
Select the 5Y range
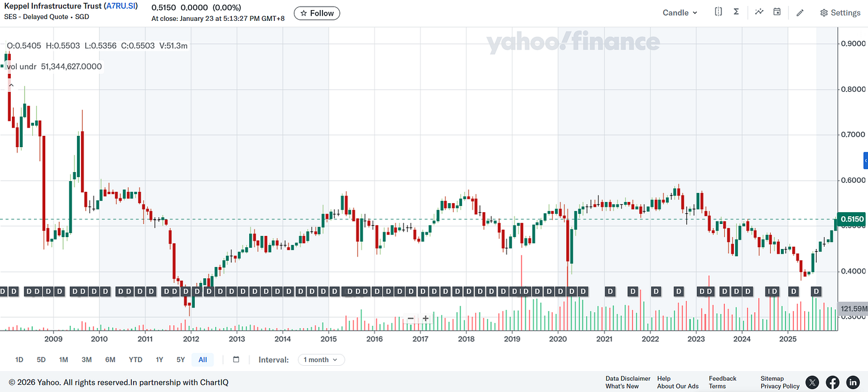[181, 360]
